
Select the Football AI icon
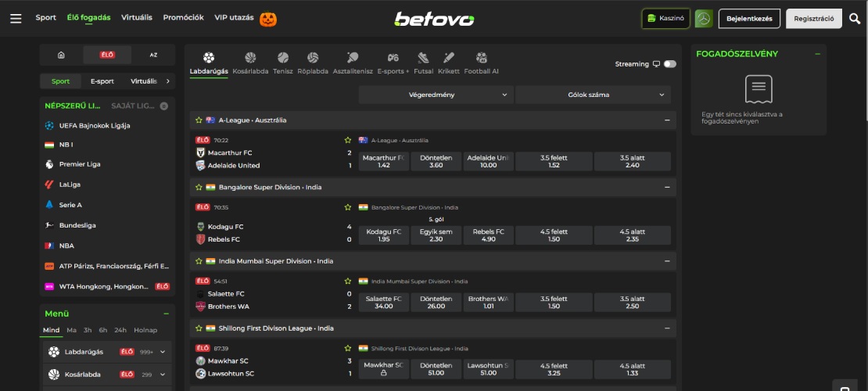481,58
